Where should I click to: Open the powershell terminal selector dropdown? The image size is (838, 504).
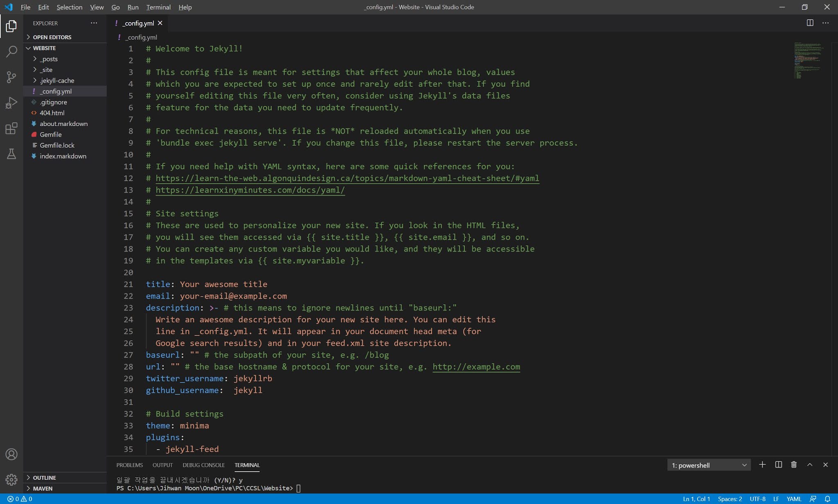[709, 465]
